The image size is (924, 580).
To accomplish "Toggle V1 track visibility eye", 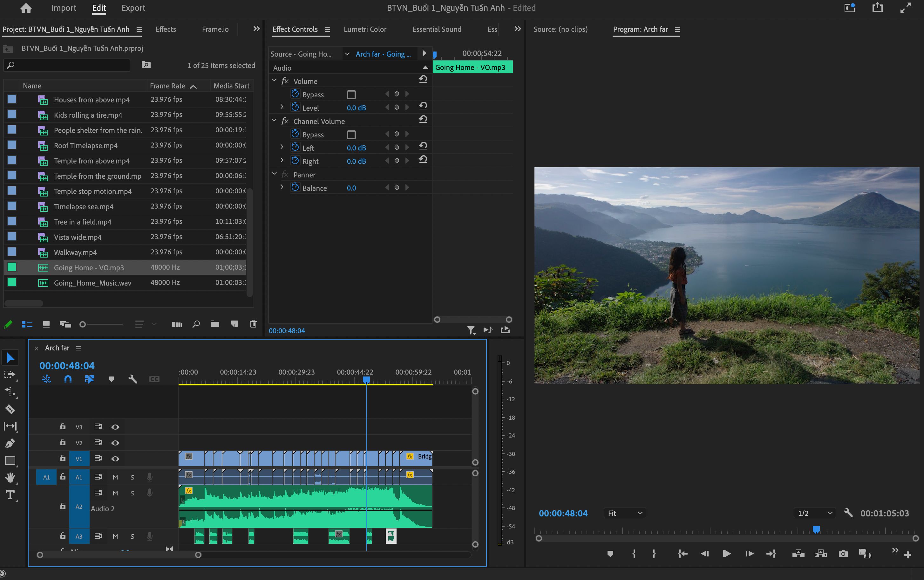I will pos(115,459).
